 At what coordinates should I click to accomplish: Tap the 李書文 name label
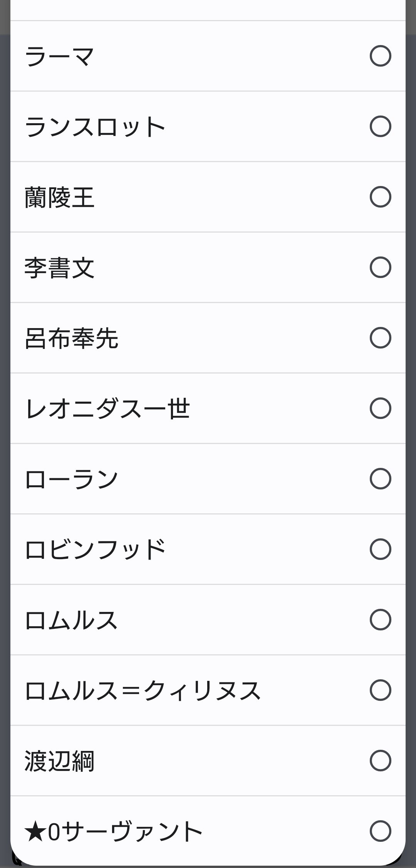[x=59, y=268]
